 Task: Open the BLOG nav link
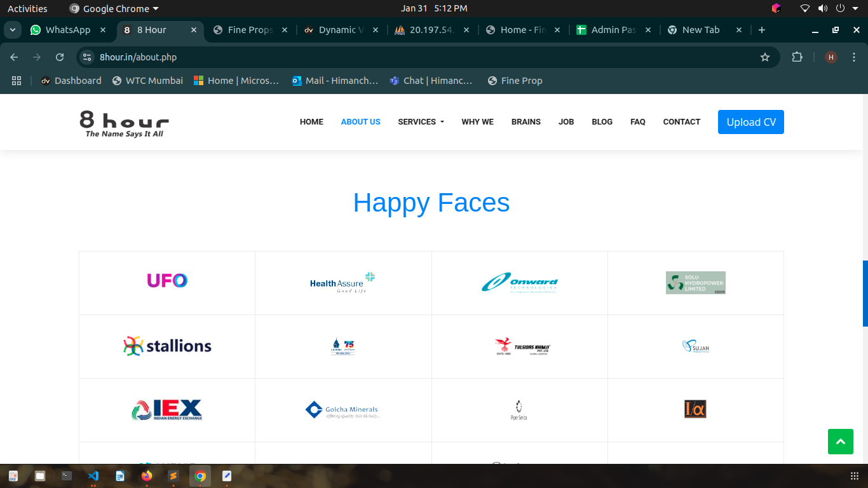tap(602, 122)
